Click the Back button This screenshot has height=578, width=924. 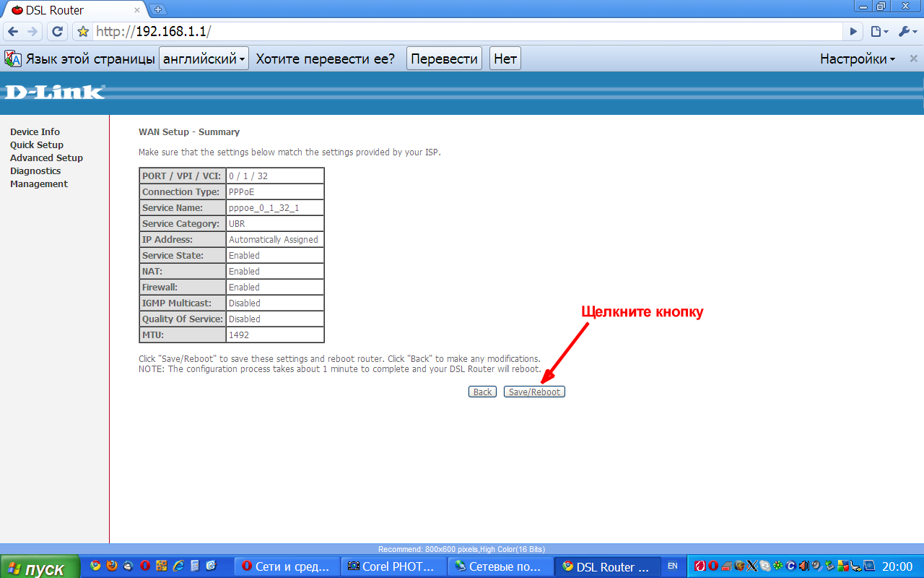(x=482, y=392)
